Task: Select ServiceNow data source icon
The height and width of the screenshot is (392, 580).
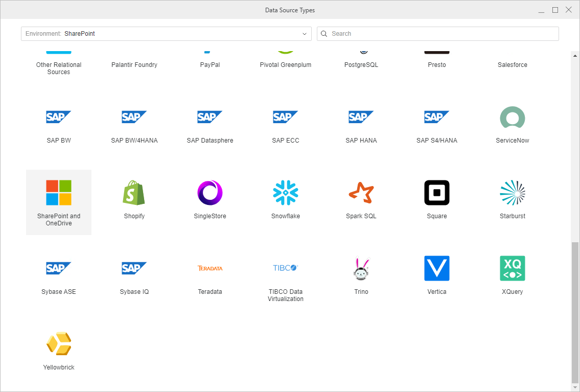Action: [x=513, y=118]
